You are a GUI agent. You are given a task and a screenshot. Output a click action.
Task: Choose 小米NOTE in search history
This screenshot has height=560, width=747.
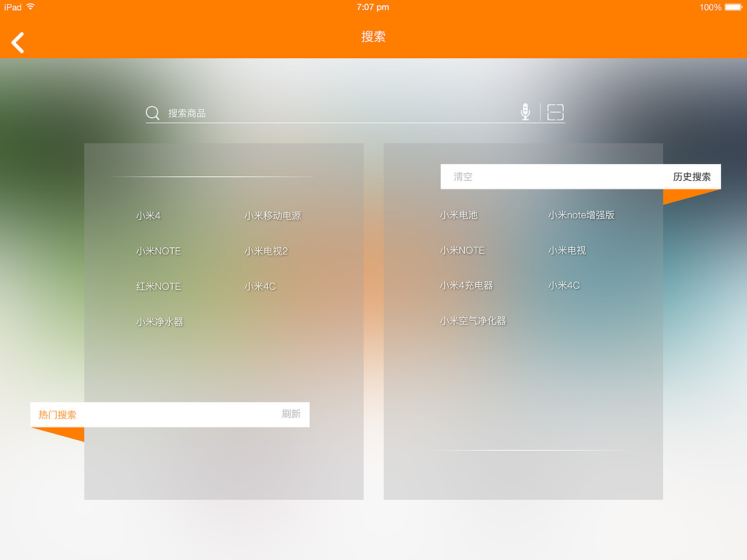[462, 250]
